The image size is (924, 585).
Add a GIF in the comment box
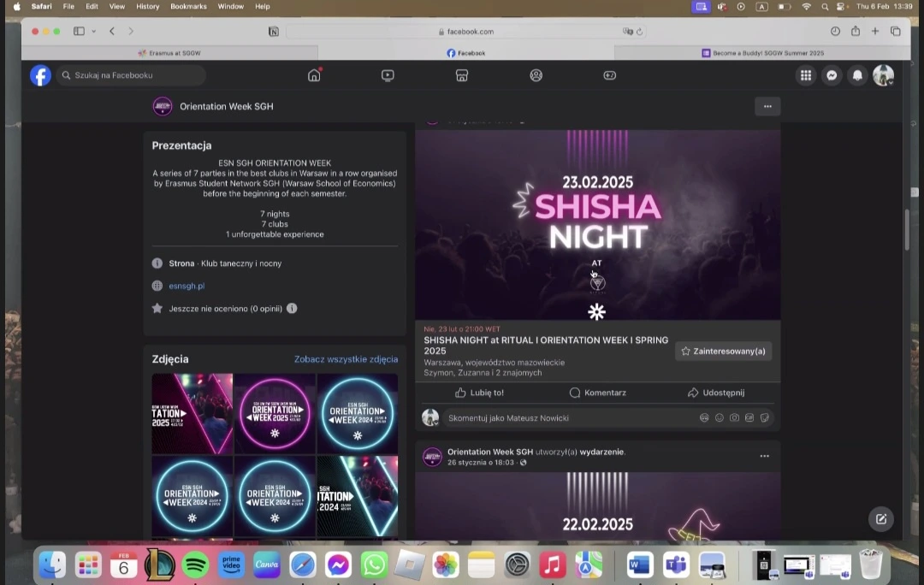tap(749, 417)
